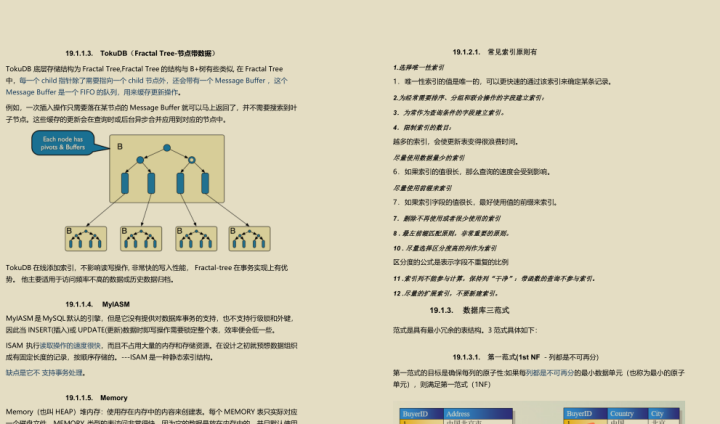This screenshot has height=424, width=720.
Task: Click the 'Each node has pivots & Buffers' callout
Action: click(x=63, y=143)
